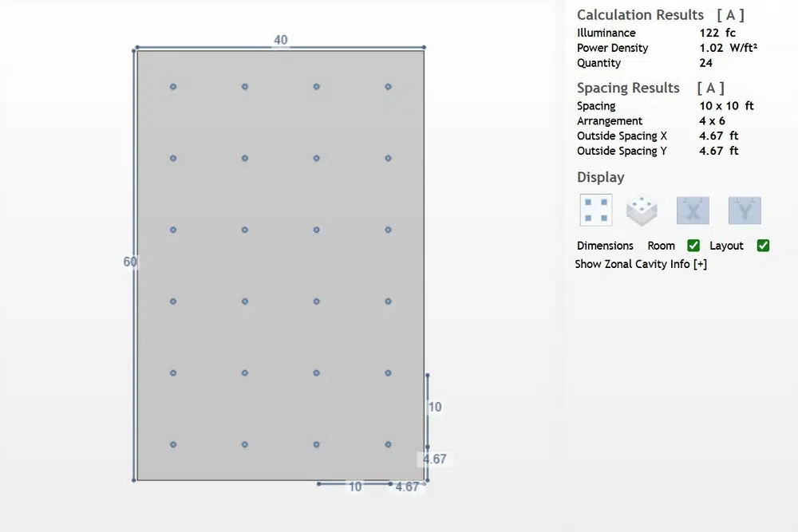Viewport: 798px width, 532px height.
Task: Click the luminaire in the bottom-left corner
Action: [172, 444]
